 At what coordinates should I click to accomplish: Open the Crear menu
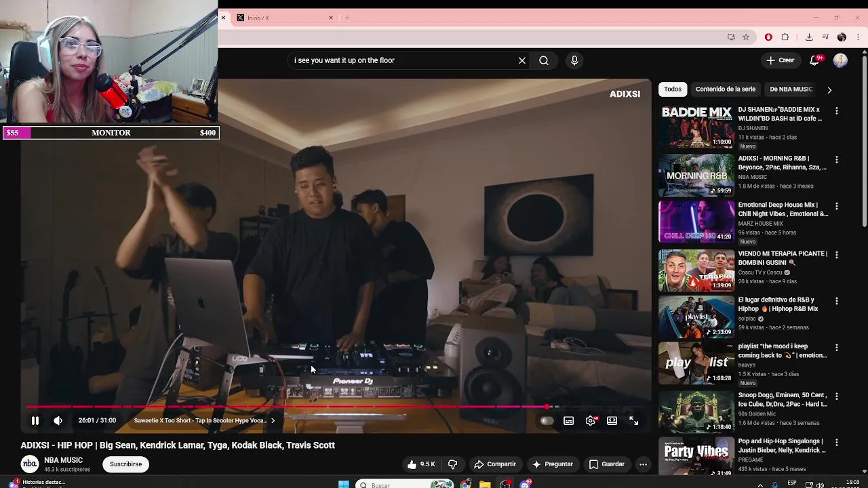point(781,60)
